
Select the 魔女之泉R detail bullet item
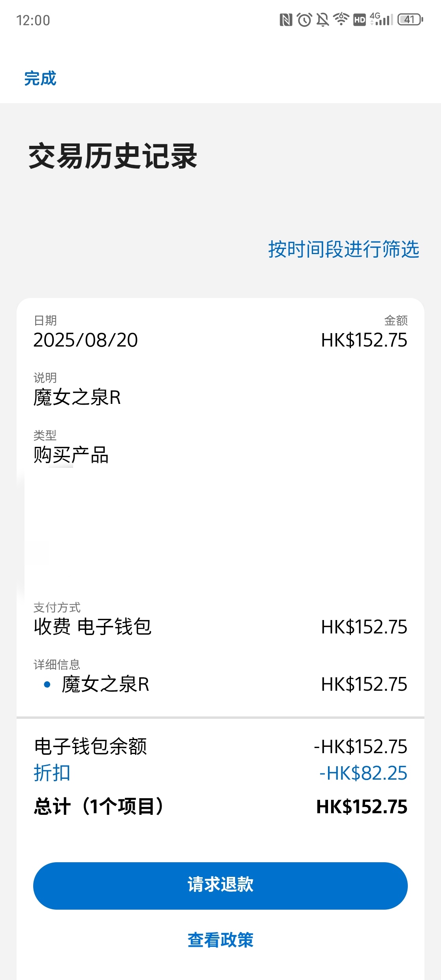click(x=220, y=684)
